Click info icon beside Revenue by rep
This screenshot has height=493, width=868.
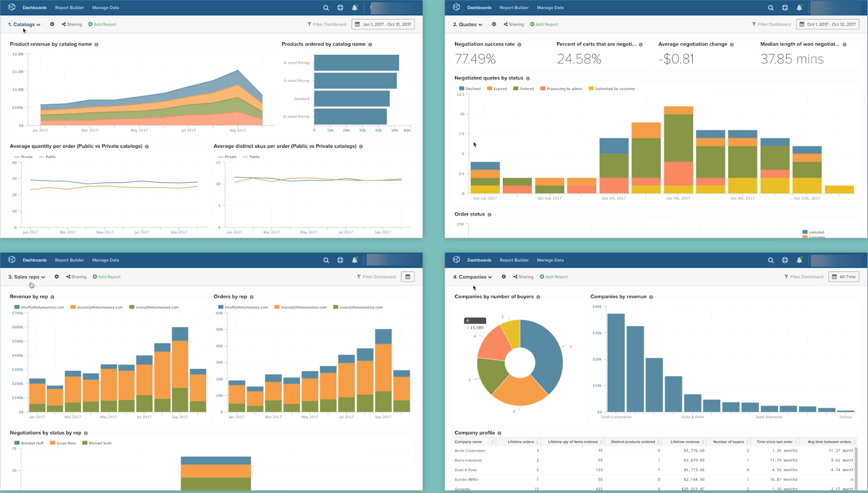[52, 297]
